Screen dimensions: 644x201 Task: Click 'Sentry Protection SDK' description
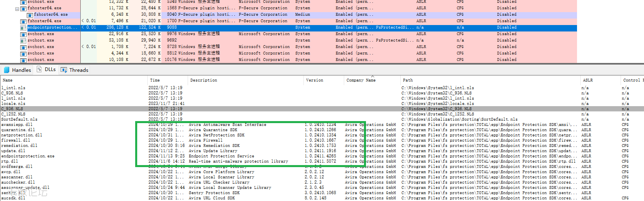pyautogui.click(x=214, y=193)
